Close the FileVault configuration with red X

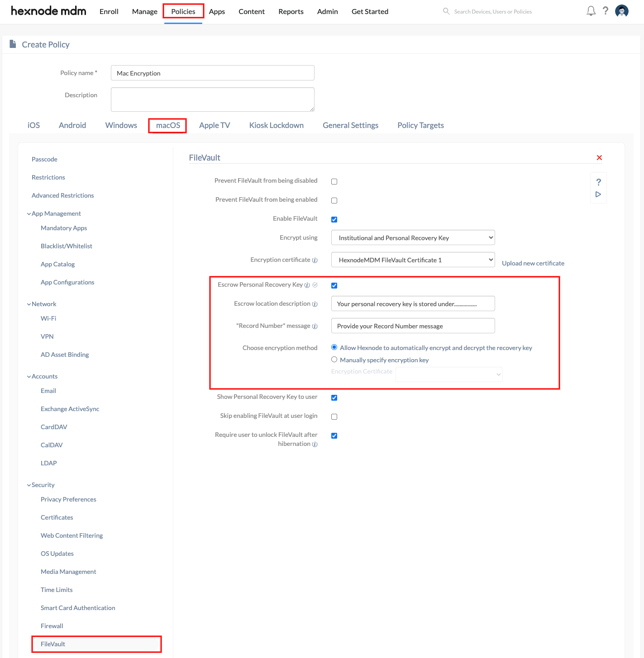pos(599,157)
